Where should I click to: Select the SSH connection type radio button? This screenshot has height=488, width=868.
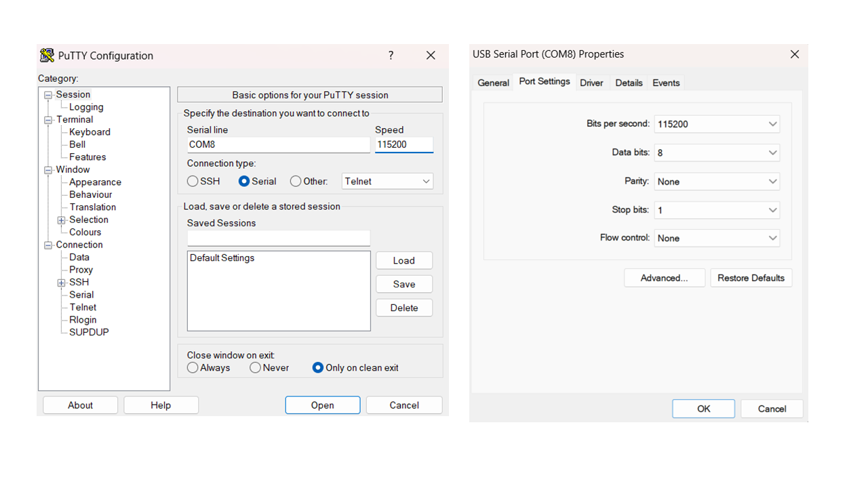(x=193, y=181)
